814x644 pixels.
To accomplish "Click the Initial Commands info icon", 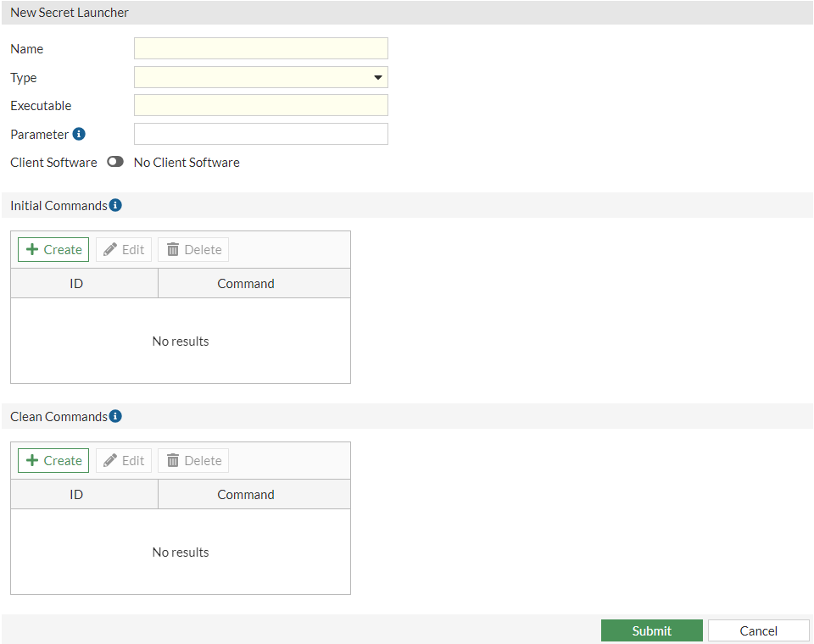I will (115, 205).
